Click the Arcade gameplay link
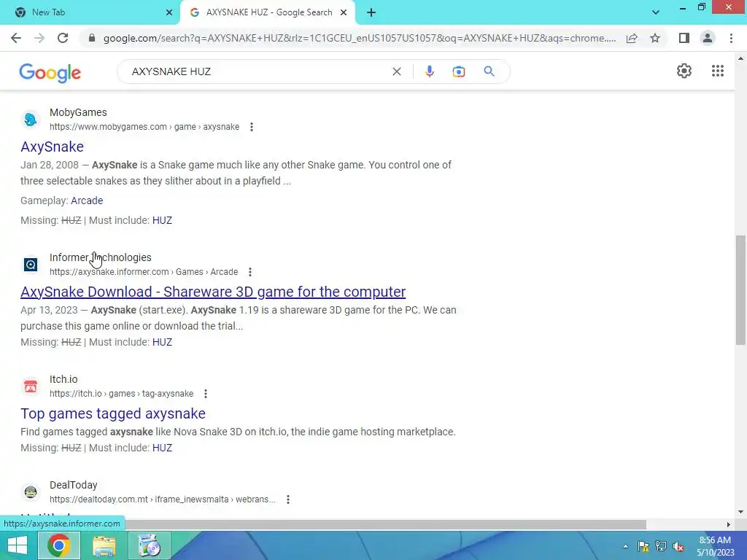The image size is (747, 560). click(87, 201)
